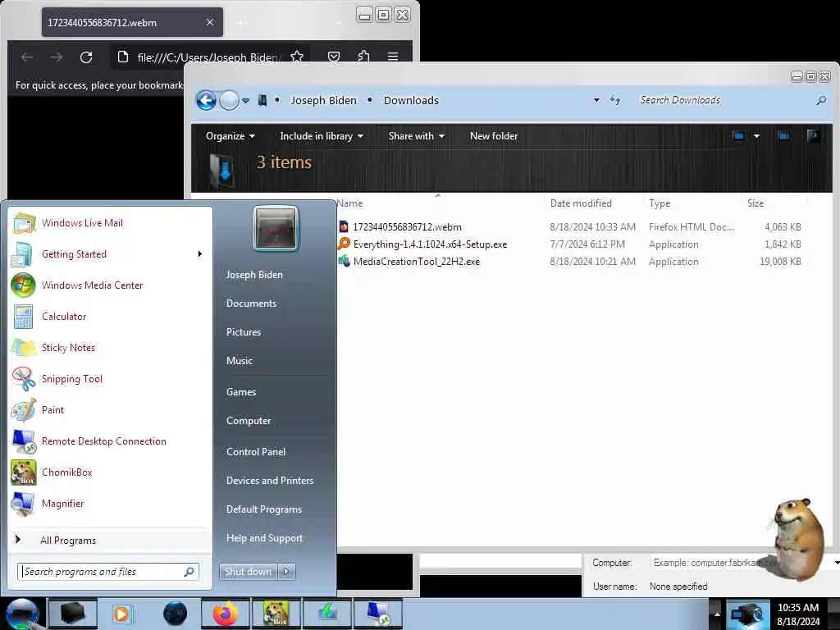Bookmark page with Firefox star icon

pos(297,57)
